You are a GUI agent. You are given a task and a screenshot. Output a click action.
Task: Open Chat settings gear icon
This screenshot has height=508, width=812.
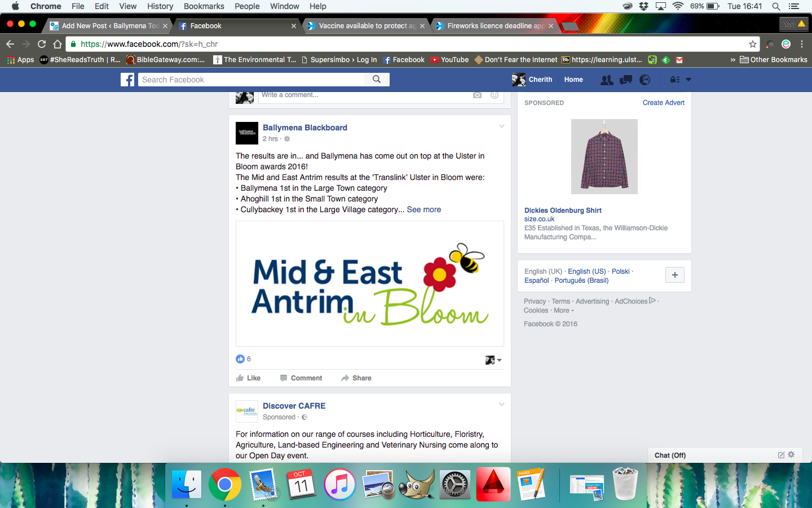791,455
